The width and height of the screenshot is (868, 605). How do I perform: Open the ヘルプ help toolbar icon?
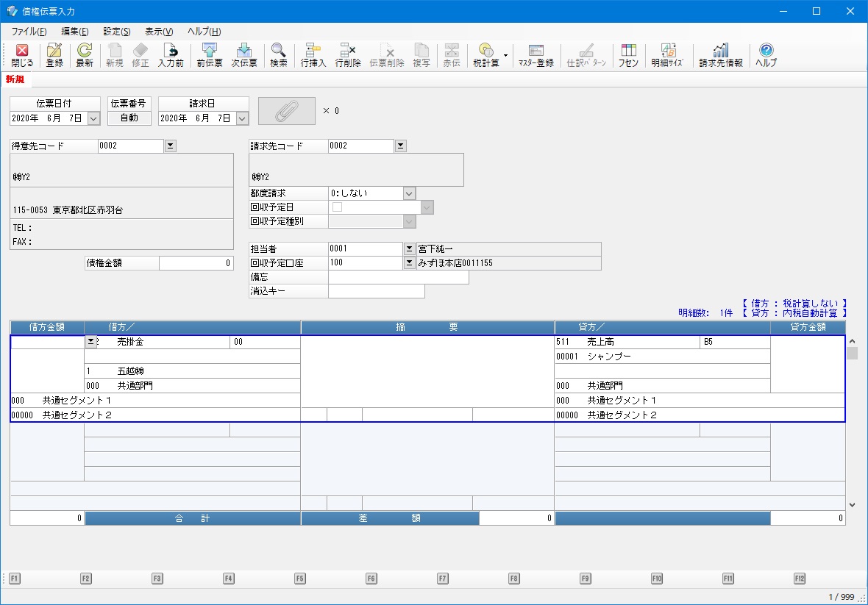[x=766, y=55]
